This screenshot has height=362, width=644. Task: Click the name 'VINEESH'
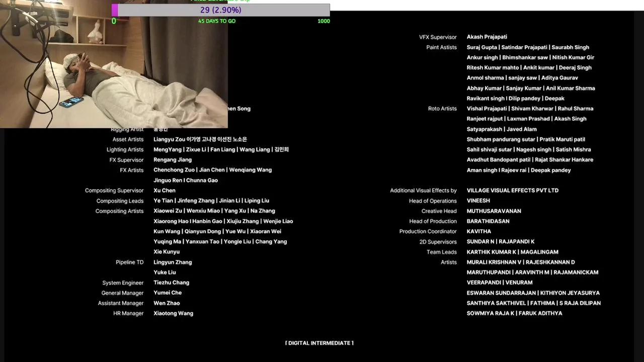point(478,201)
